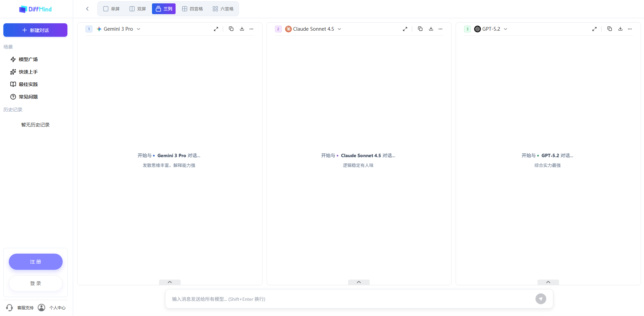Click the send message arrow icon
Image resolution: width=644 pixels, height=316 pixels.
pyautogui.click(x=541, y=299)
